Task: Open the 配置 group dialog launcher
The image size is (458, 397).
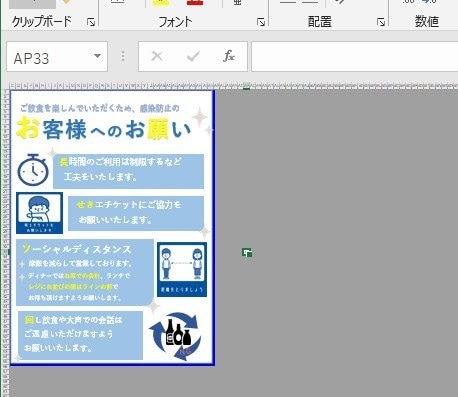Action: click(x=381, y=22)
